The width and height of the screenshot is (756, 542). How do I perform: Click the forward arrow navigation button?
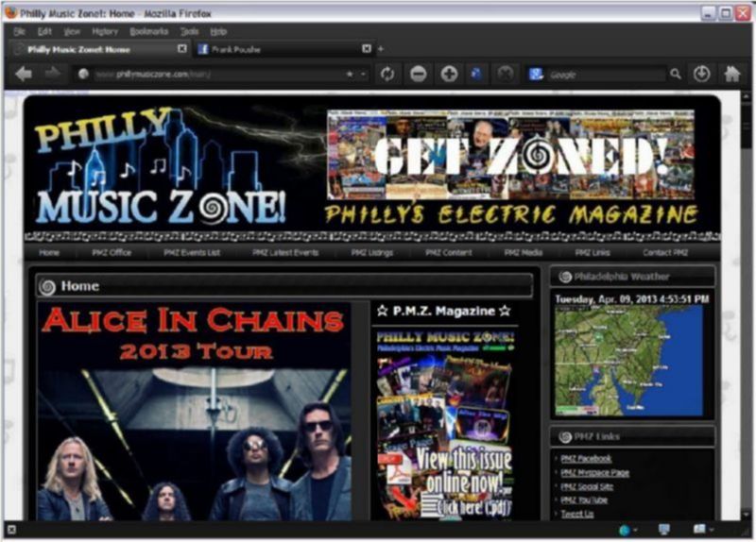point(53,74)
